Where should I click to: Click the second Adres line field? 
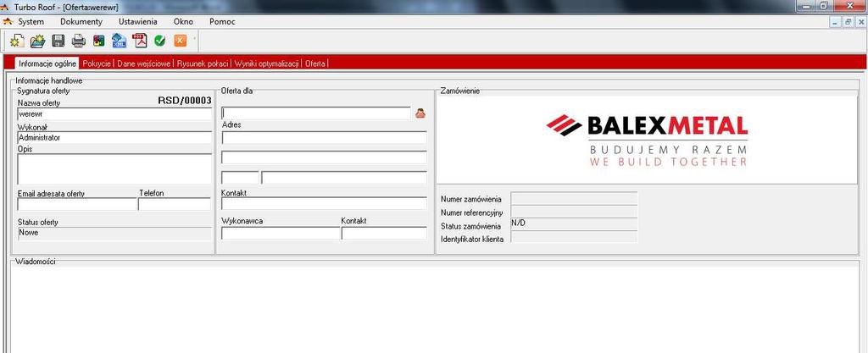tap(324, 157)
